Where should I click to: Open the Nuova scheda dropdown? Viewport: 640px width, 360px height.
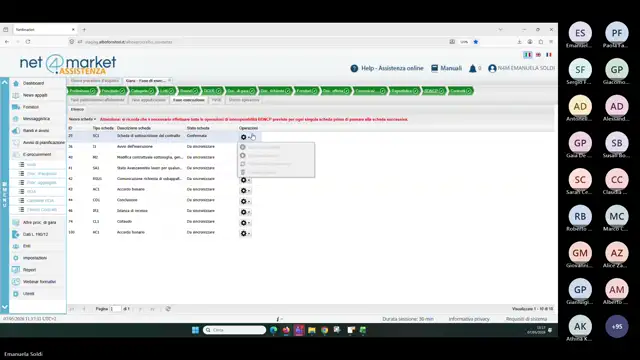pos(82,119)
